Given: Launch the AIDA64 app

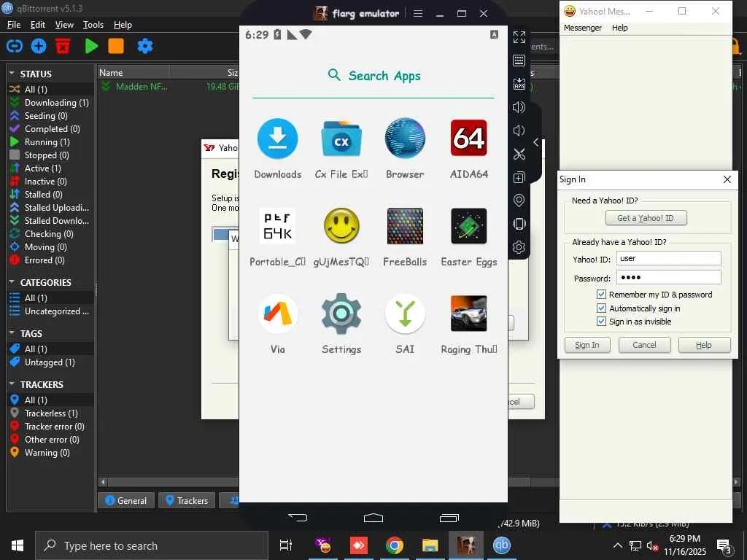Looking at the screenshot, I should click(469, 139).
